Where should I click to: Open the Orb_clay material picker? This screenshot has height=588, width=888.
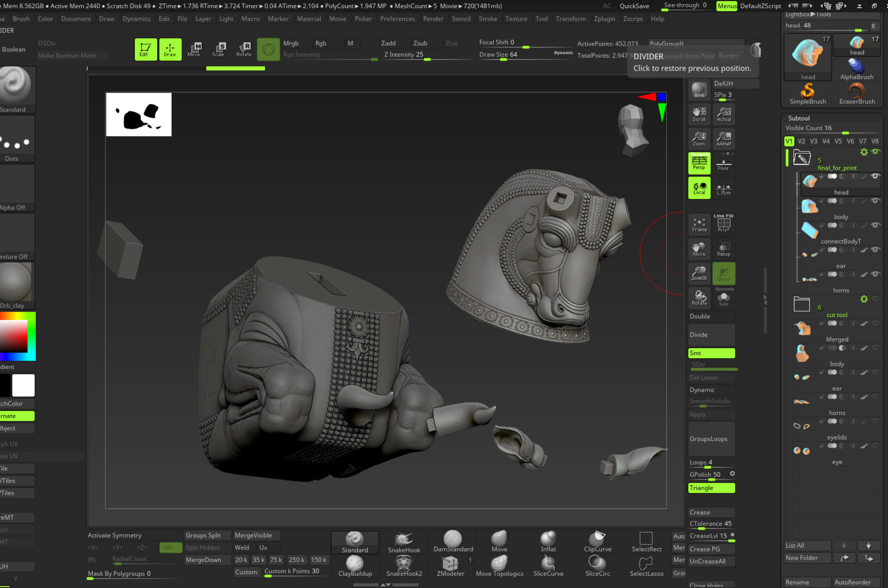click(x=16, y=286)
